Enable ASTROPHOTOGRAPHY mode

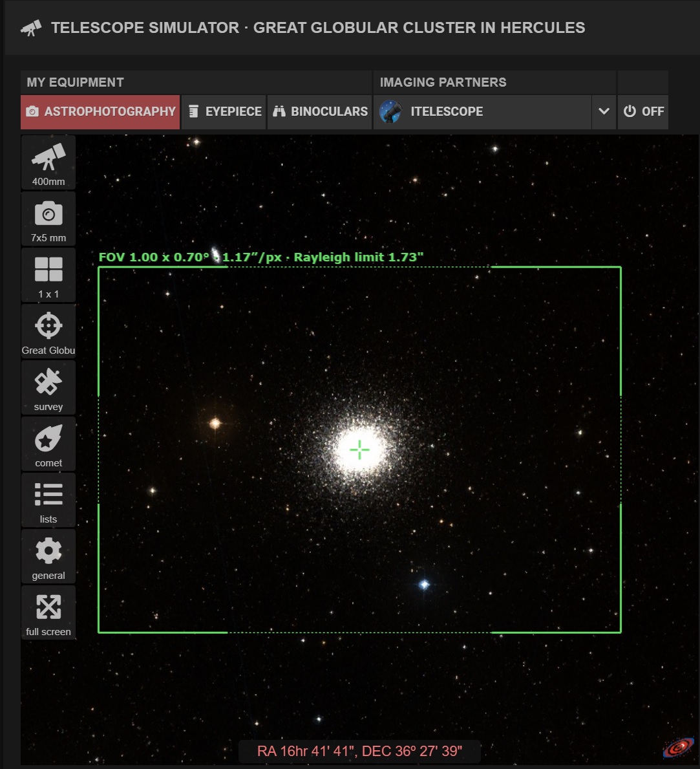(100, 111)
